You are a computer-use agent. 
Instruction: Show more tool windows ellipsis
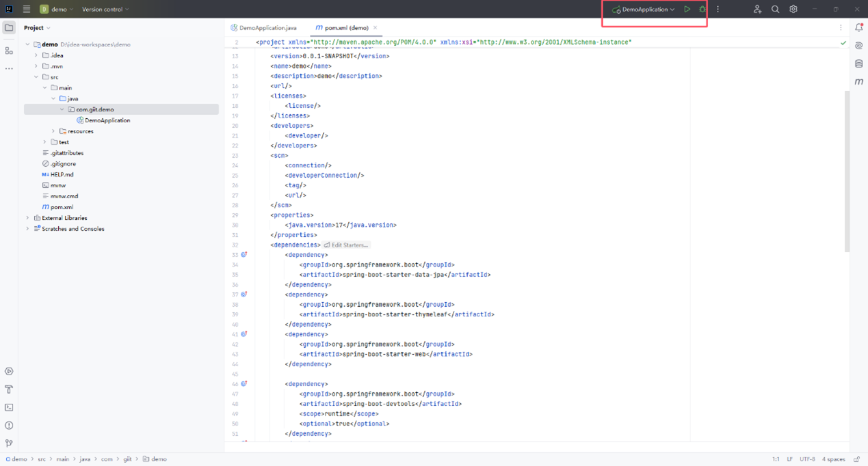coord(9,68)
